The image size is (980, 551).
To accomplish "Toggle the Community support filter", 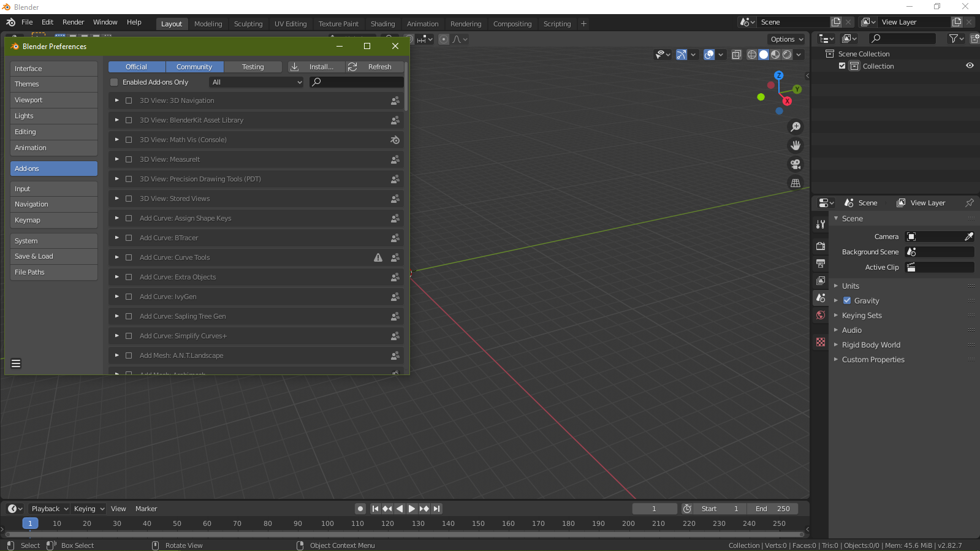I will [x=194, y=67].
